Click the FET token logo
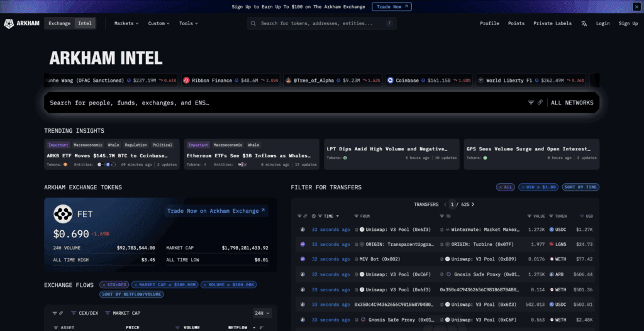The height and width of the screenshot is (331, 644). (x=63, y=214)
